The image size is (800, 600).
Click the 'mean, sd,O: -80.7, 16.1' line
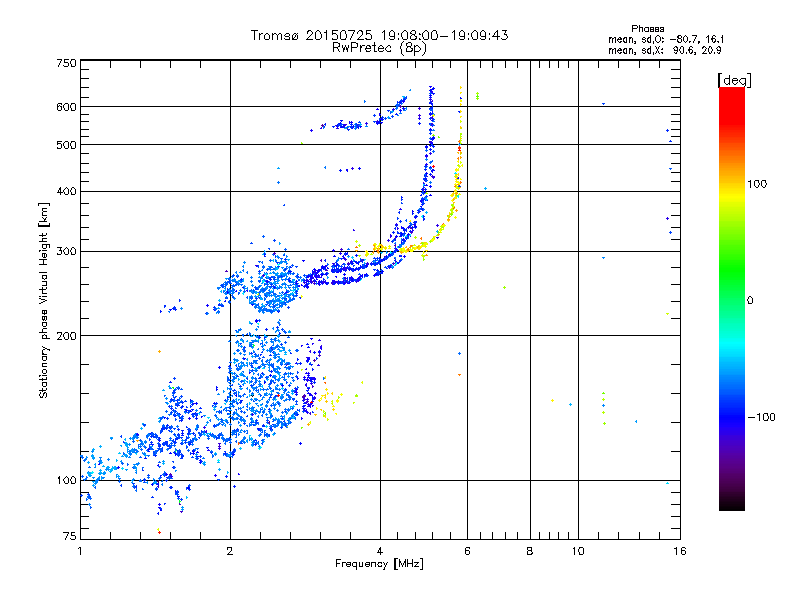665,39
